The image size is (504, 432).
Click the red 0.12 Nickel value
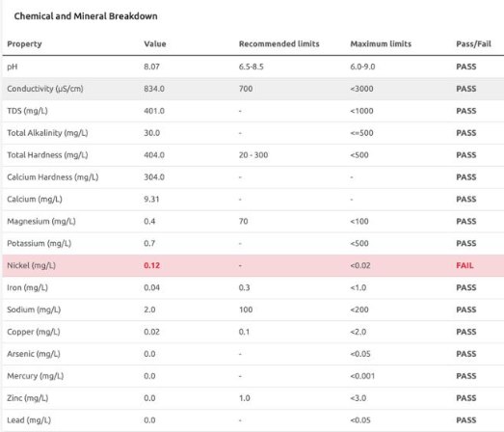[151, 265]
